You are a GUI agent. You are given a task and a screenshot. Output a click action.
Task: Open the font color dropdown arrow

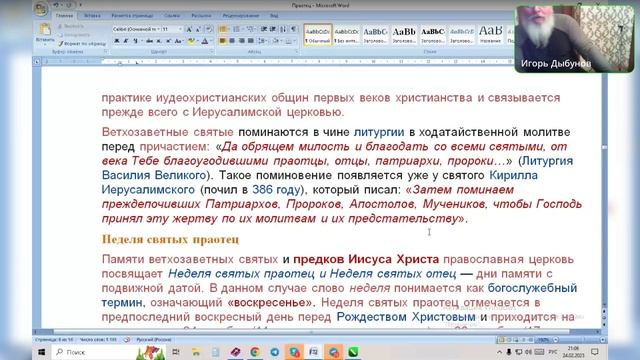click(211, 41)
